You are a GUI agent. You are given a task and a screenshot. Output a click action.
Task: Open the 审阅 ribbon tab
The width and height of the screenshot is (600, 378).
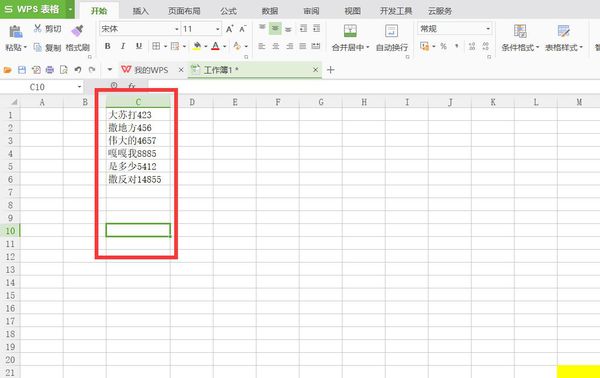coord(311,11)
